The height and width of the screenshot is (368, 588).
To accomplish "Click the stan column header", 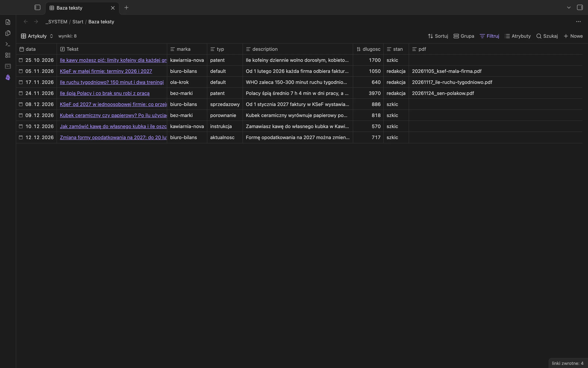I will 396,49.
